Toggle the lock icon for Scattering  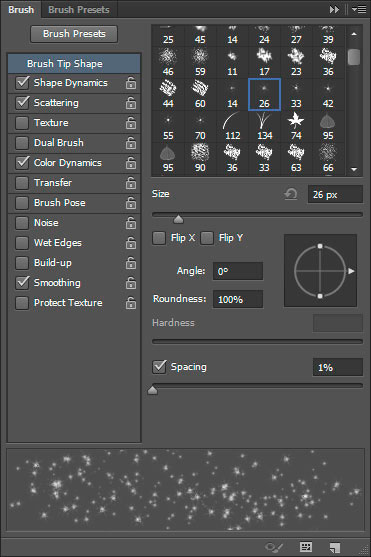tap(130, 103)
